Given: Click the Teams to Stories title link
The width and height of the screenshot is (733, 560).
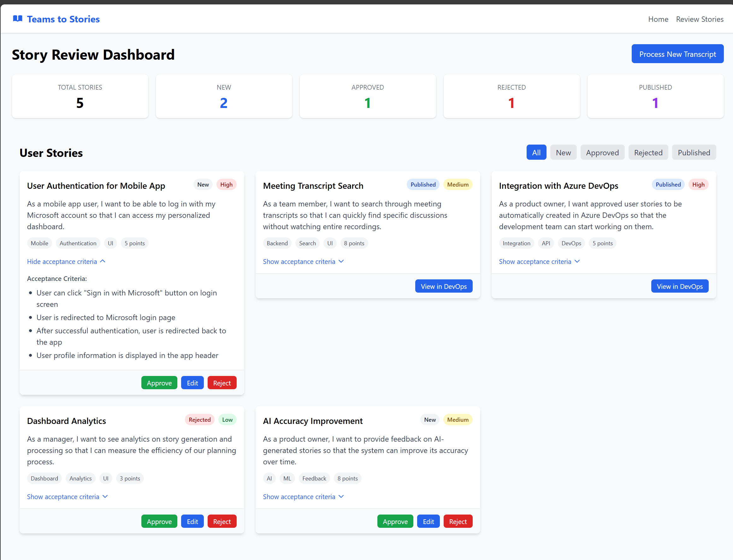Looking at the screenshot, I should click(x=63, y=19).
